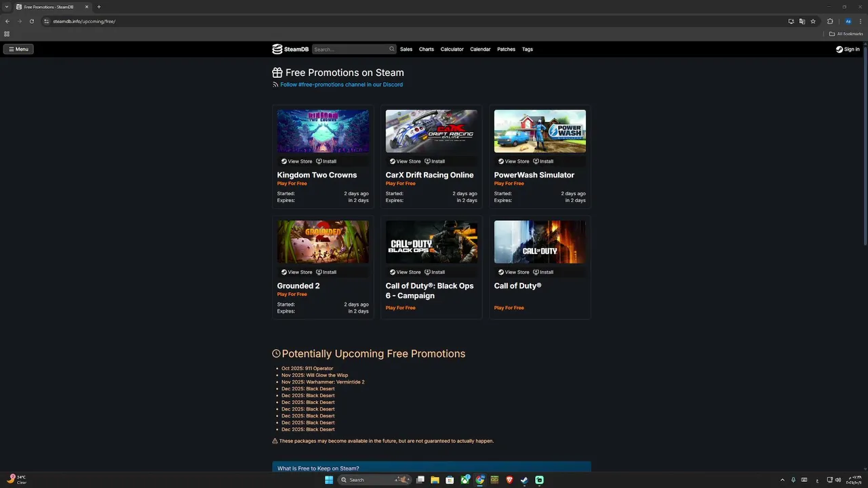Click the Grounded 2 thumbnail image
The width and height of the screenshot is (868, 488).
tap(323, 242)
